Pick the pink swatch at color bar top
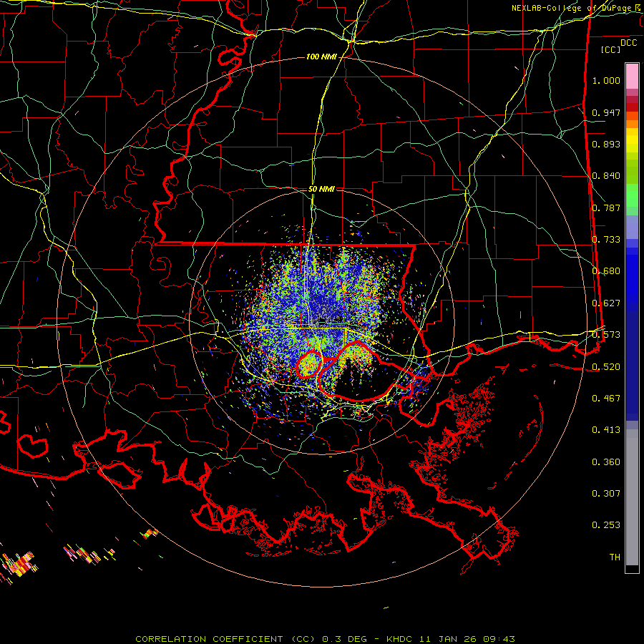The width and height of the screenshot is (644, 644). point(632,76)
